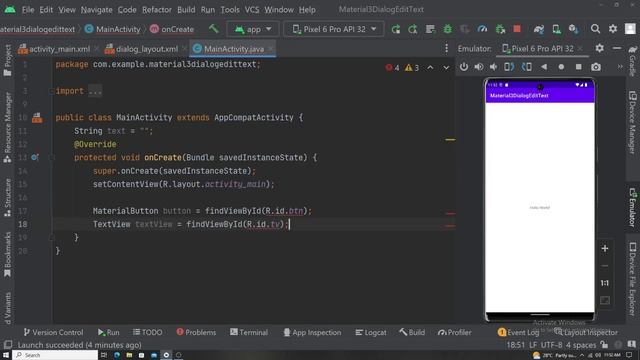Switch to dialog_layout.xml tab
This screenshot has height=360, width=640.
coord(147,49)
